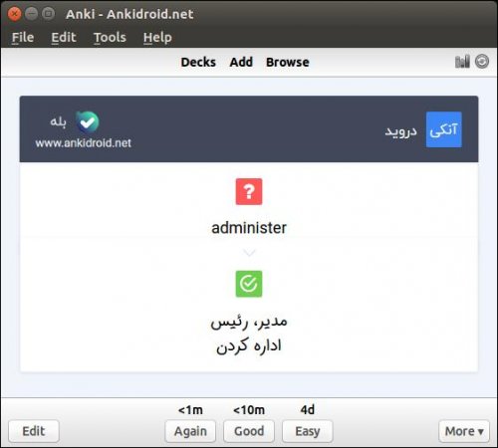This screenshot has width=498, height=448.
Task: Click the Bale checkmark logo icon
Action: (x=87, y=122)
